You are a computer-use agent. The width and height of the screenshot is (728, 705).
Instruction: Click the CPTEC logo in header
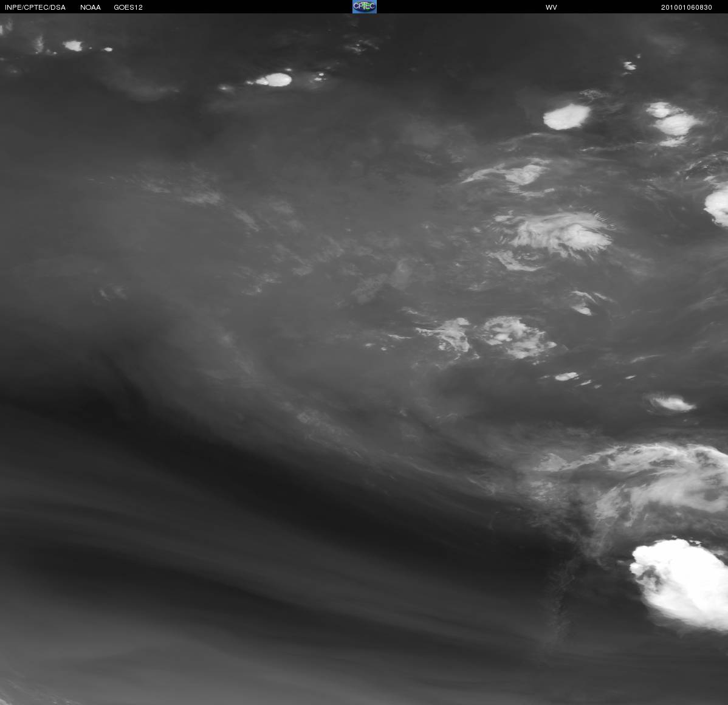coord(365,7)
